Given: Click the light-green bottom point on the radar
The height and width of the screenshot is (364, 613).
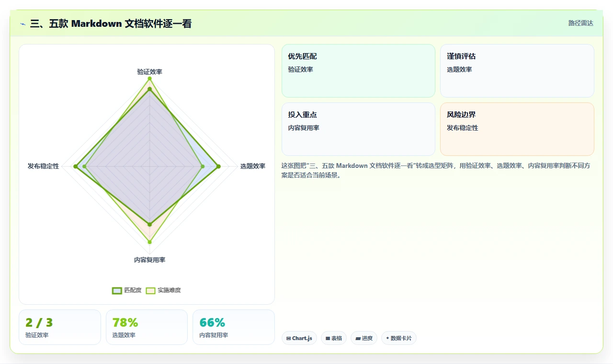Looking at the screenshot, I should [149, 242].
